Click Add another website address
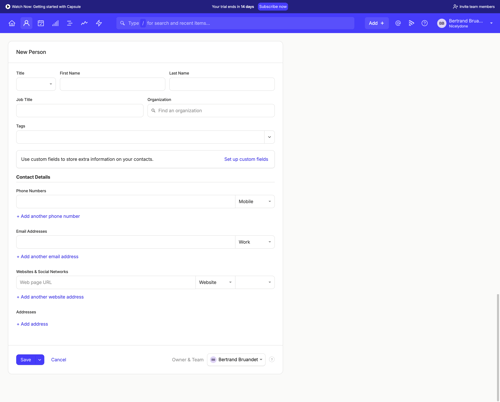This screenshot has width=500, height=402. point(50,297)
